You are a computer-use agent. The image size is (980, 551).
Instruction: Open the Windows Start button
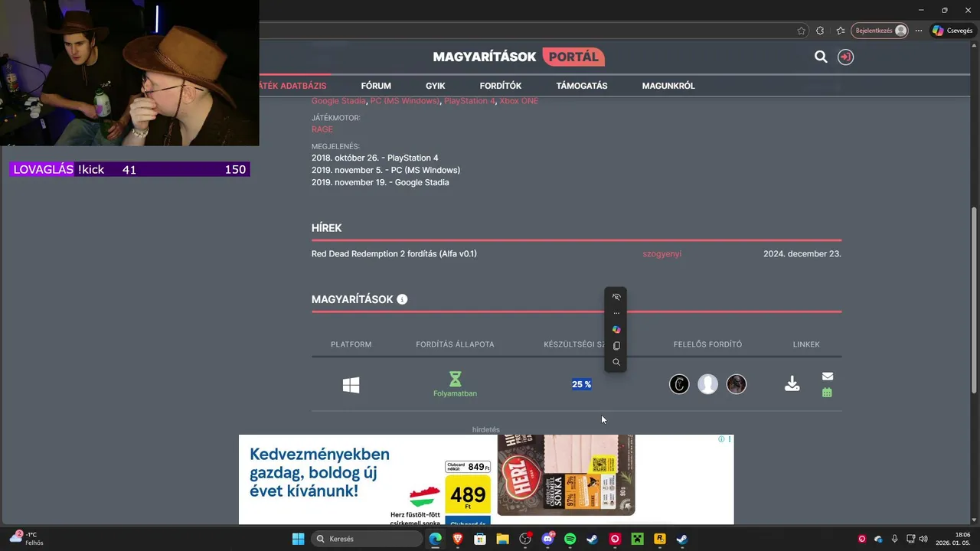click(299, 539)
